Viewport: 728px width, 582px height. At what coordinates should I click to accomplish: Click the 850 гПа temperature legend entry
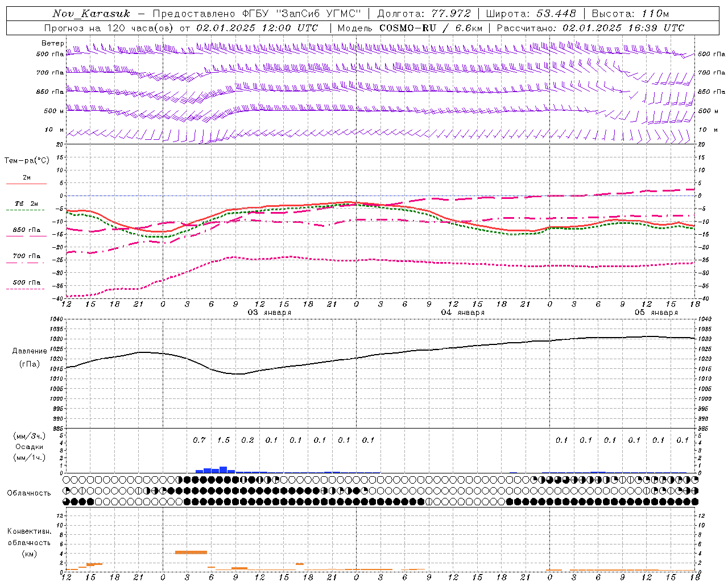point(27,230)
